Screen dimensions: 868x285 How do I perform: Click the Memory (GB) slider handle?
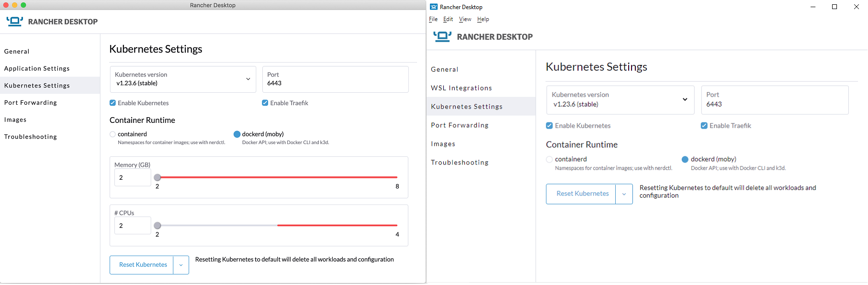157,177
